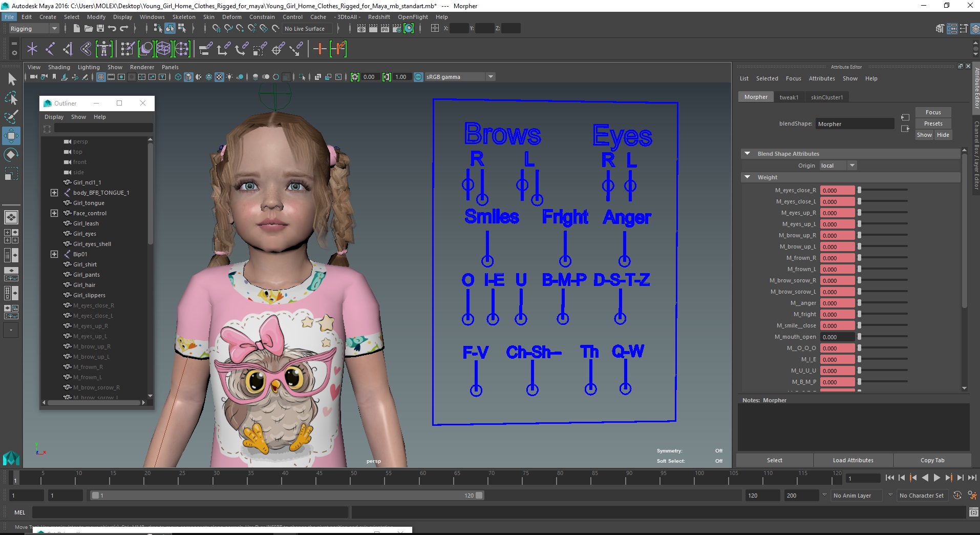This screenshot has height=535, width=980.
Task: Open the No Character Set dropdown arrow
Action: click(890, 495)
